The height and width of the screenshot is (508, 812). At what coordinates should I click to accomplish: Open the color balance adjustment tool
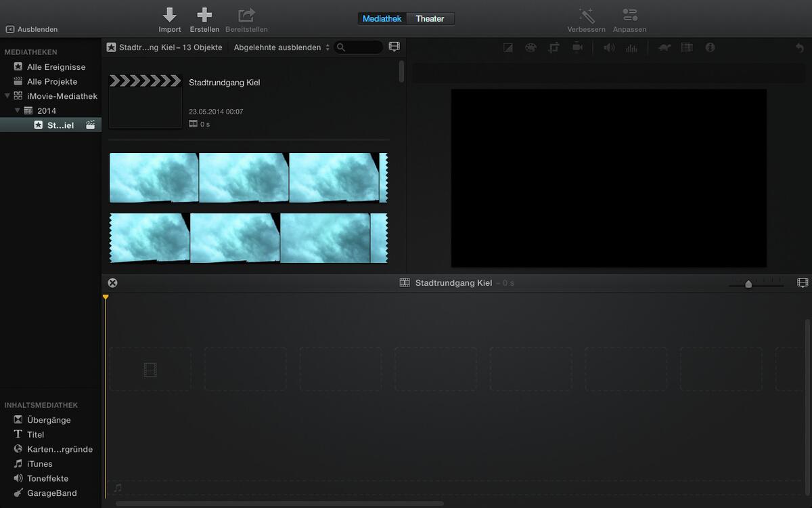click(x=508, y=47)
